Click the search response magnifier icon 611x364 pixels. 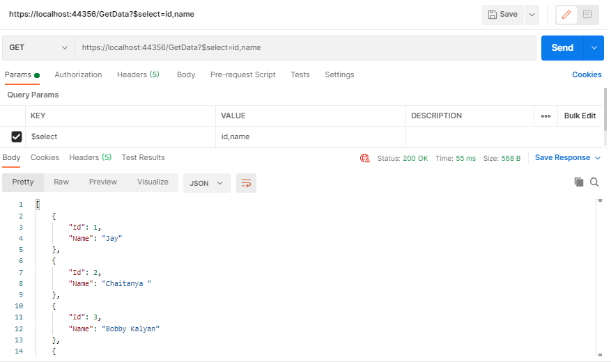point(594,182)
